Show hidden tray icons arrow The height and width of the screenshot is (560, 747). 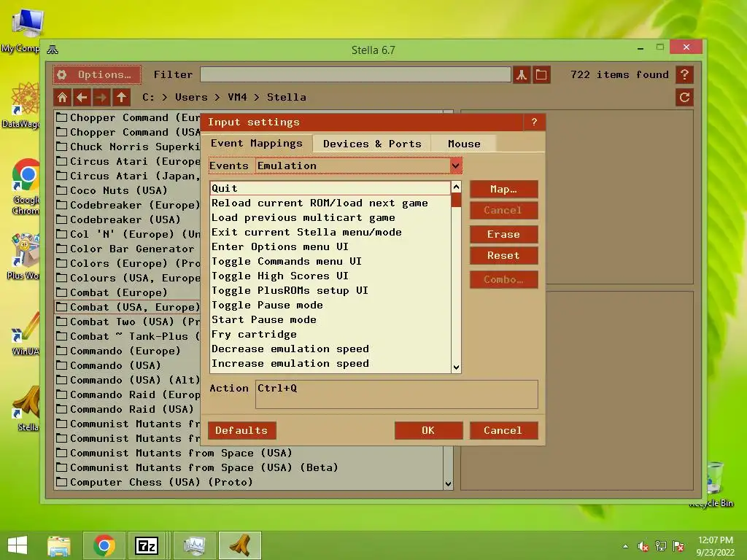[625, 546]
